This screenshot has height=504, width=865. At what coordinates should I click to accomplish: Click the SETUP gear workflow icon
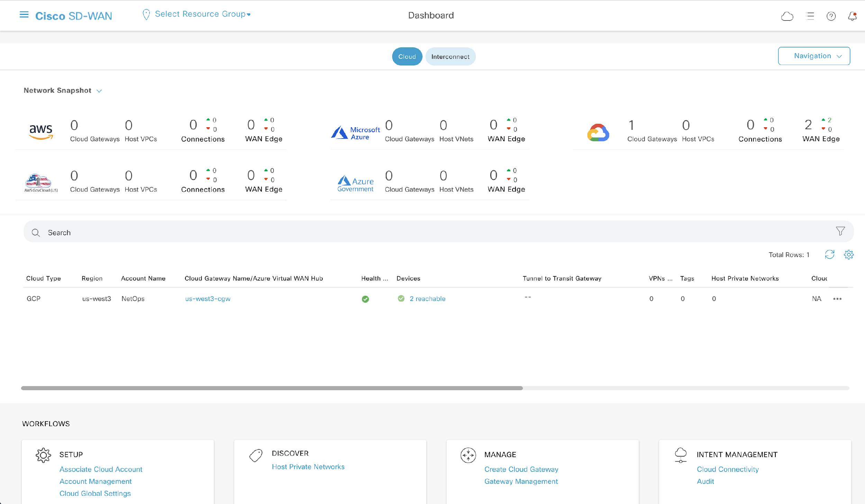(43, 455)
